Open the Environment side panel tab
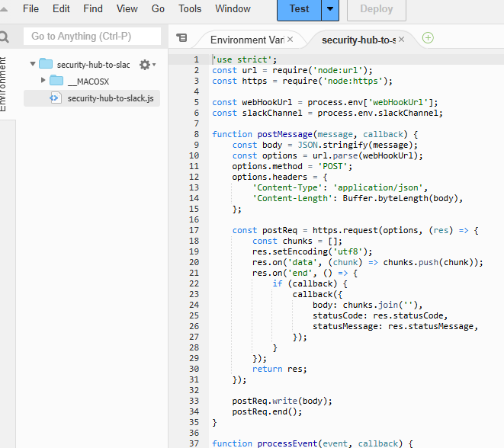This screenshot has height=448, width=504. tap(3, 84)
